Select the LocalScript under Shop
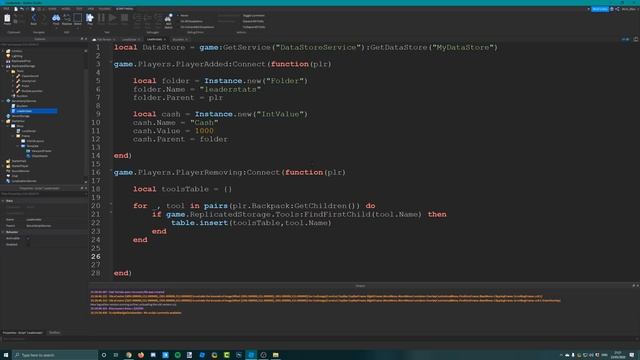Image resolution: width=640 pixels, height=360 pixels. 29,131
